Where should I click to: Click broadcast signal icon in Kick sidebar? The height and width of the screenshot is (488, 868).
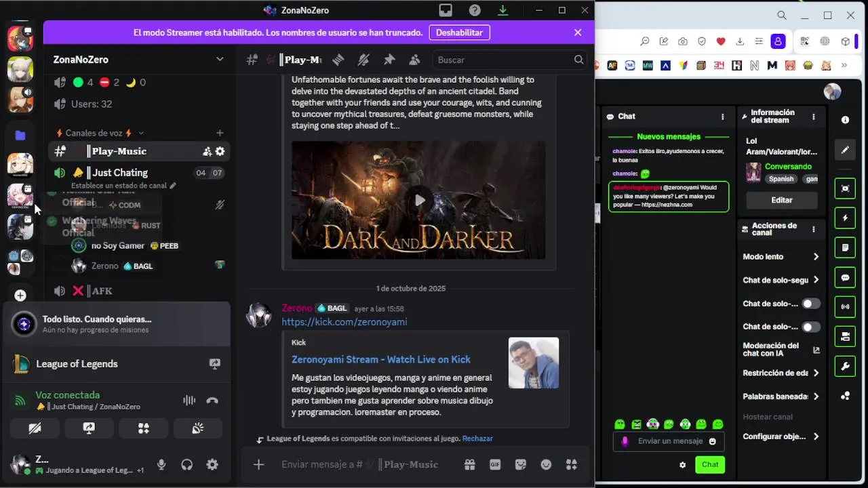(845, 306)
